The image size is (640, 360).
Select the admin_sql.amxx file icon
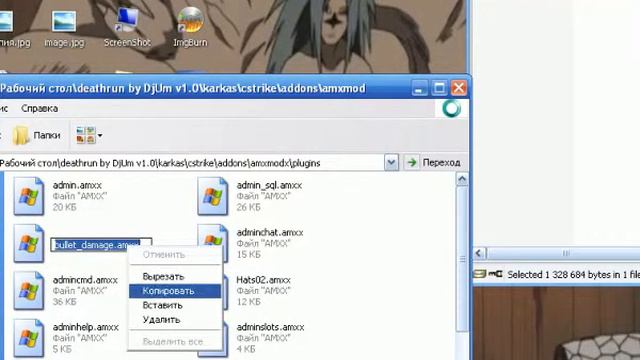(213, 196)
